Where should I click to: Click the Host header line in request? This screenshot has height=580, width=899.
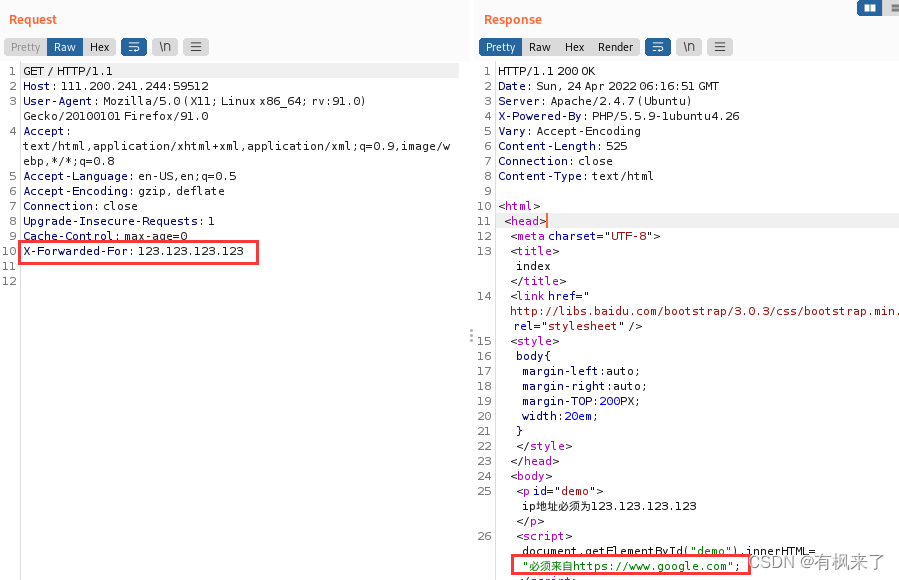pyautogui.click(x=116, y=86)
